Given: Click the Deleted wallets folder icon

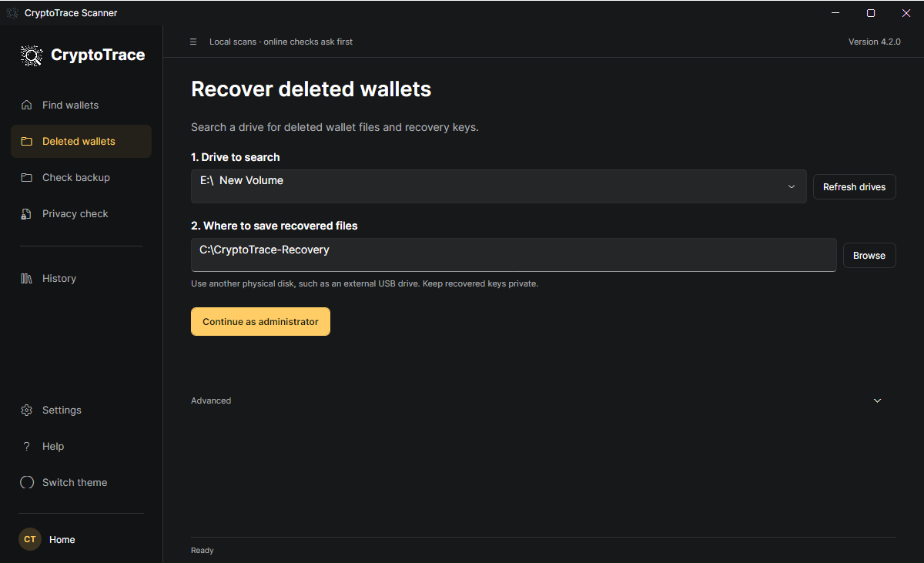Looking at the screenshot, I should 27,141.
